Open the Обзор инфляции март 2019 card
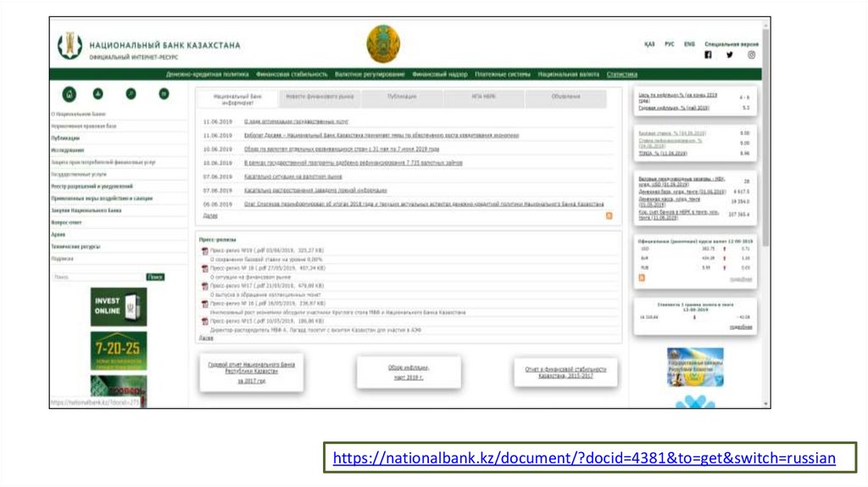Image resolution: width=868 pixels, height=487 pixels. tap(409, 372)
